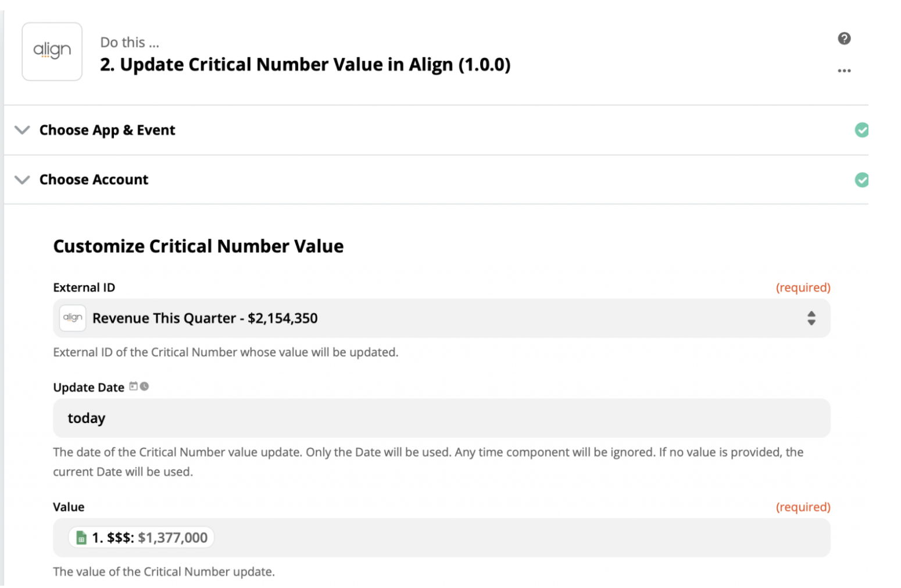Open the help question mark icon
Image resolution: width=901 pixels, height=588 pixels.
tap(844, 38)
